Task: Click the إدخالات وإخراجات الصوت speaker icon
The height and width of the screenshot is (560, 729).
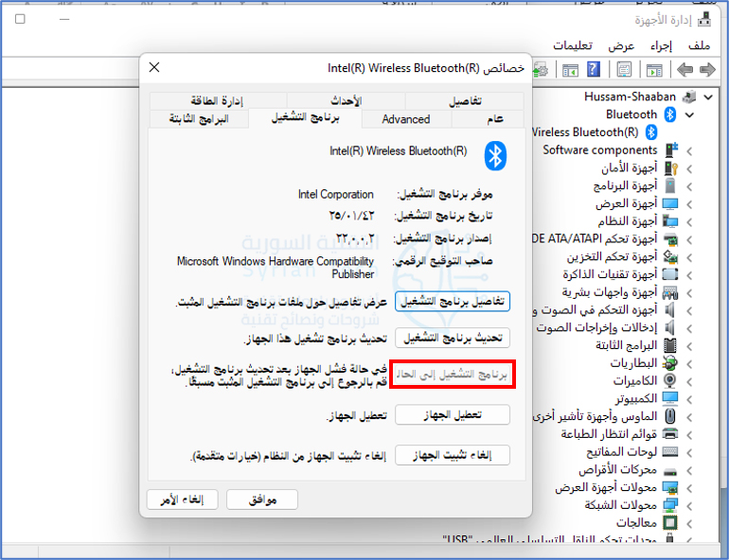Action: 669,328
